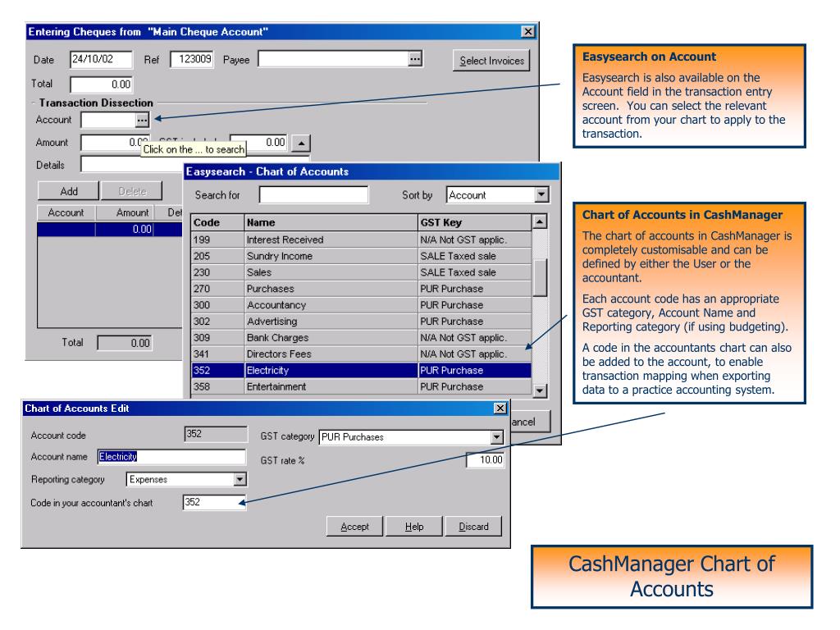This screenshot has width=840, height=630.
Task: Click the 0.00 amount cell in dissection grid
Action: [x=125, y=230]
